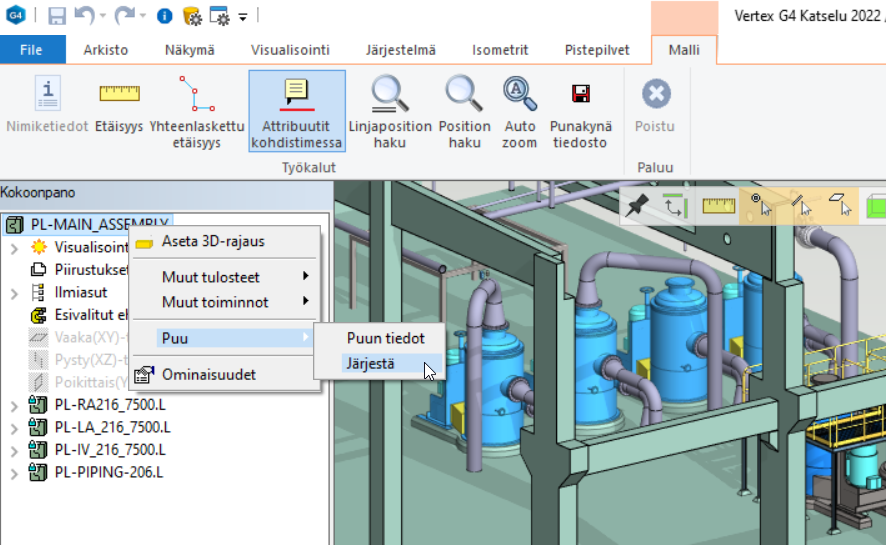This screenshot has height=545, width=886.
Task: Toggle point selection mode in viewport toolbar
Action: [x=760, y=206]
